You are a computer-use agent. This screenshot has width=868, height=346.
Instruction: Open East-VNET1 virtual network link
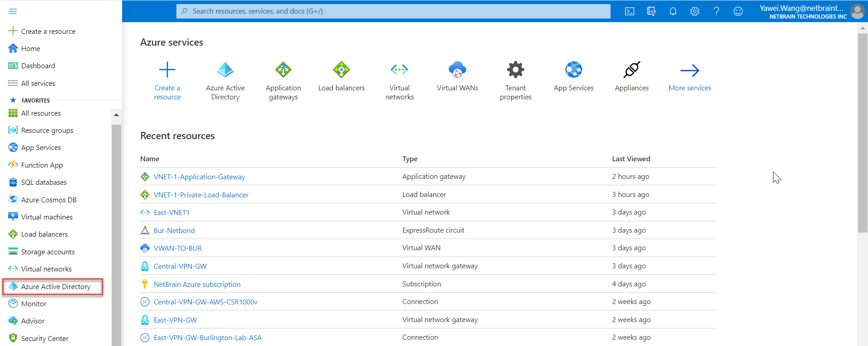tap(172, 212)
